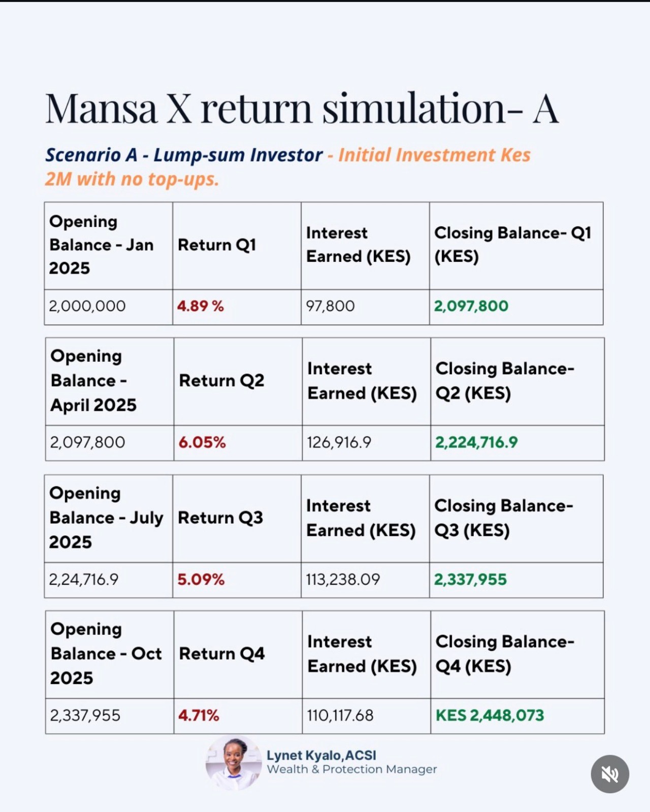This screenshot has height=812, width=650.
Task: Click the 126,916.9 interest earned cell
Action: (x=339, y=442)
